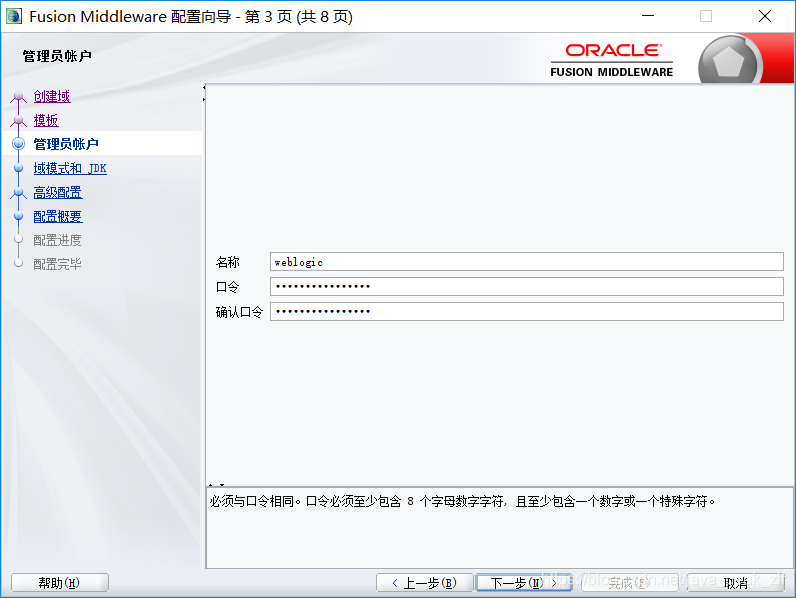Collapse the sidebar via splitter arrows
Image resolution: width=796 pixels, height=598 pixels.
click(x=204, y=93)
